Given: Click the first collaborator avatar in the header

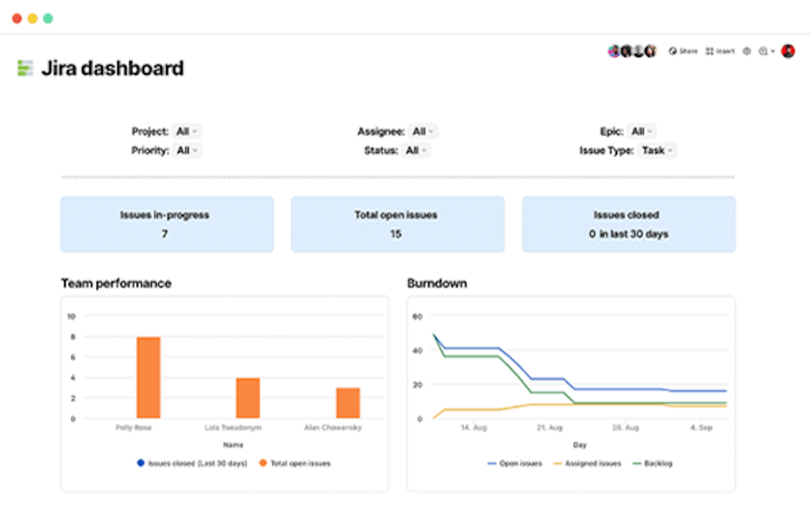Looking at the screenshot, I should click(x=613, y=51).
